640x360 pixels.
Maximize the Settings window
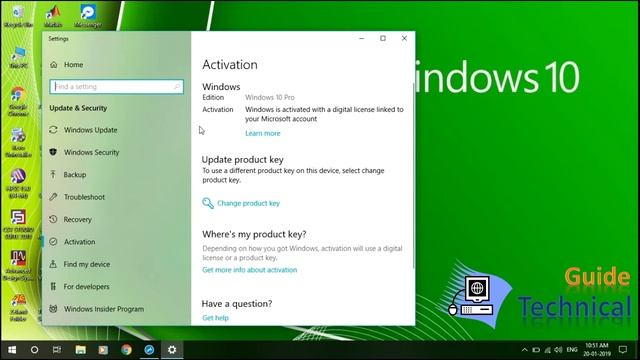[383, 38]
